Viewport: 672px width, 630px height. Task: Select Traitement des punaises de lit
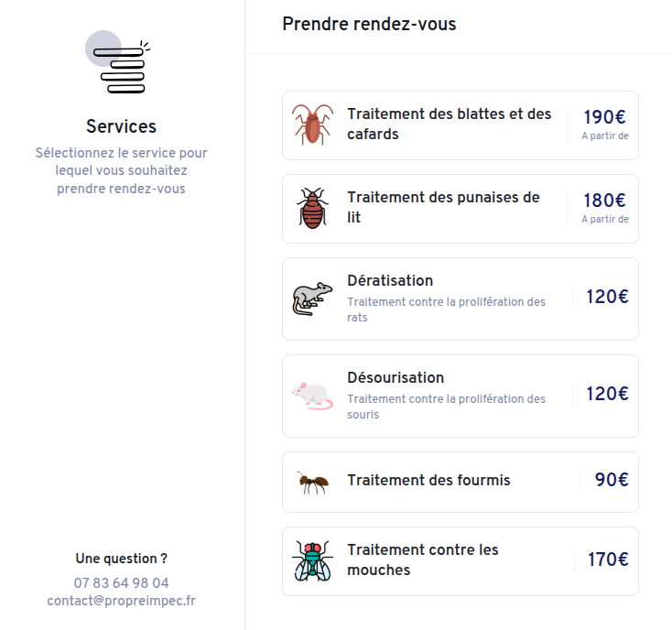tap(444, 208)
